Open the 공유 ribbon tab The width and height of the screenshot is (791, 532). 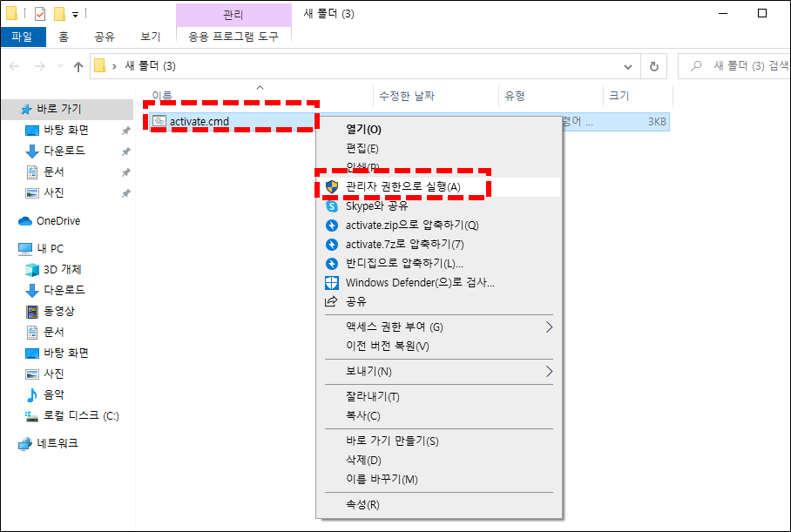click(105, 37)
